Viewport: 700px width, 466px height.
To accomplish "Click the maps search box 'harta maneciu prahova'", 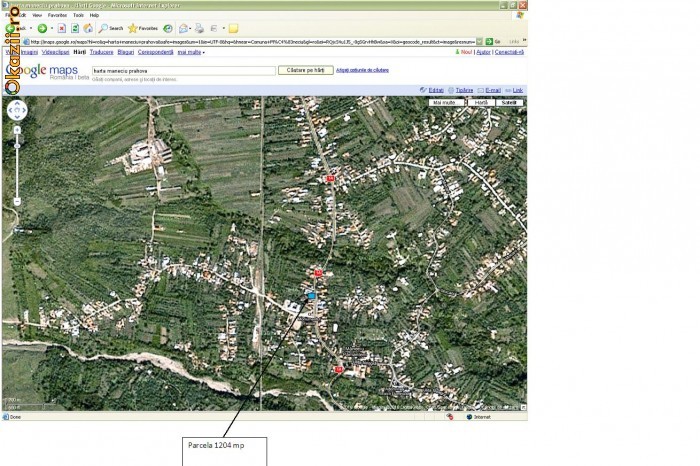I will coord(183,71).
